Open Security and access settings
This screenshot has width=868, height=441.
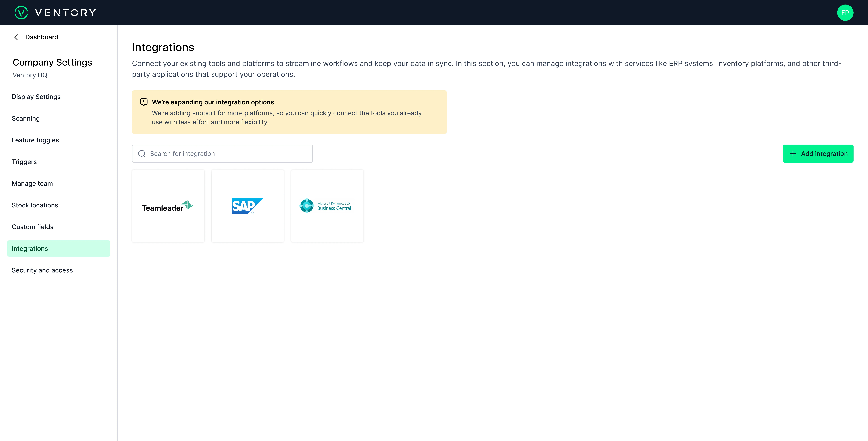(42, 270)
